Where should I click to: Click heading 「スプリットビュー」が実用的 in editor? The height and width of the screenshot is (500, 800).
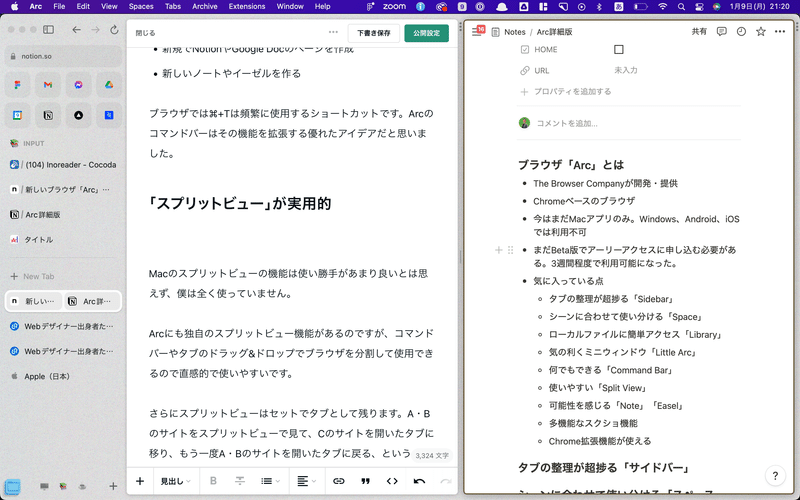240,203
